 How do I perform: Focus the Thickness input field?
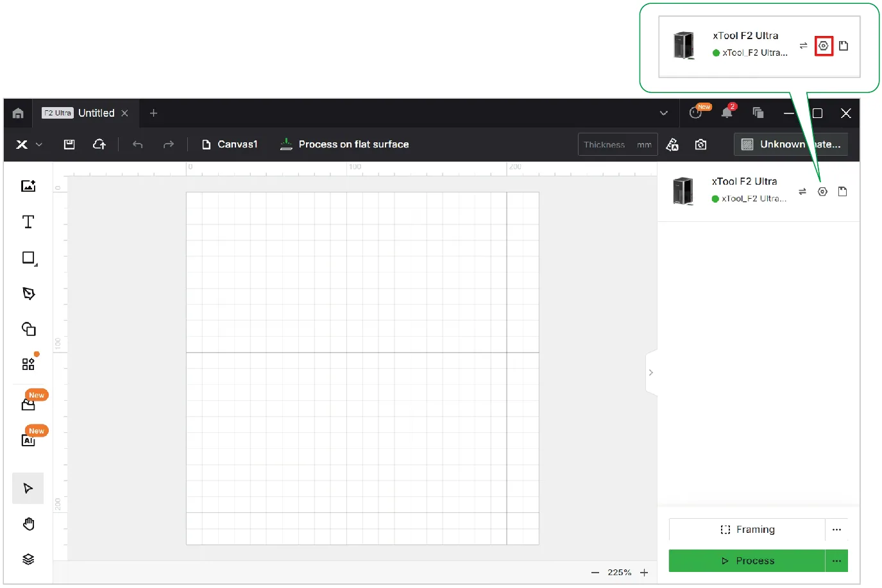point(618,145)
